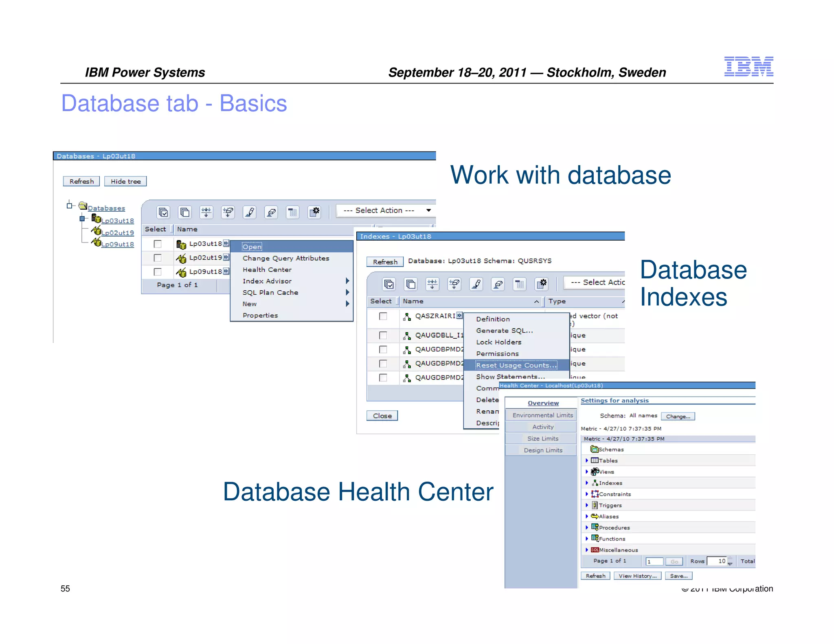Viewport: 834px width, 644px height.
Task: Click Deselect All icon in Indexes toolbar
Action: (411, 284)
